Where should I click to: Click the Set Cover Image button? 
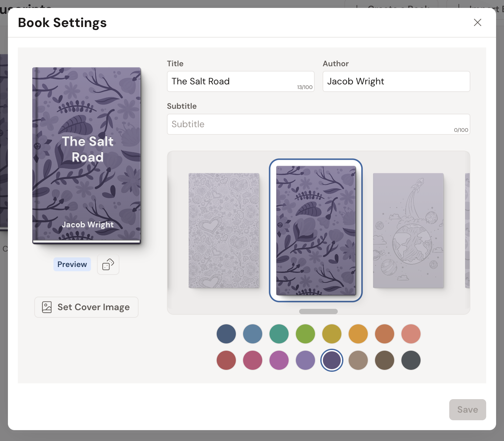86,307
